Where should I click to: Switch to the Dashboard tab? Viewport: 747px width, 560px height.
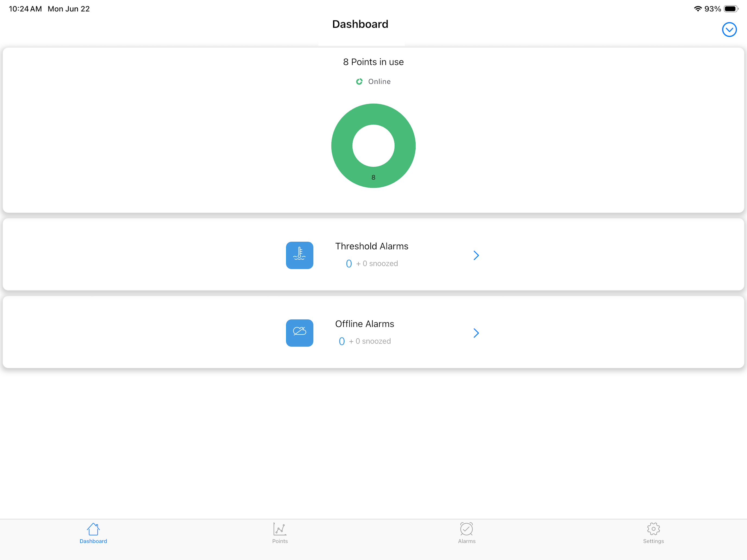(x=93, y=533)
